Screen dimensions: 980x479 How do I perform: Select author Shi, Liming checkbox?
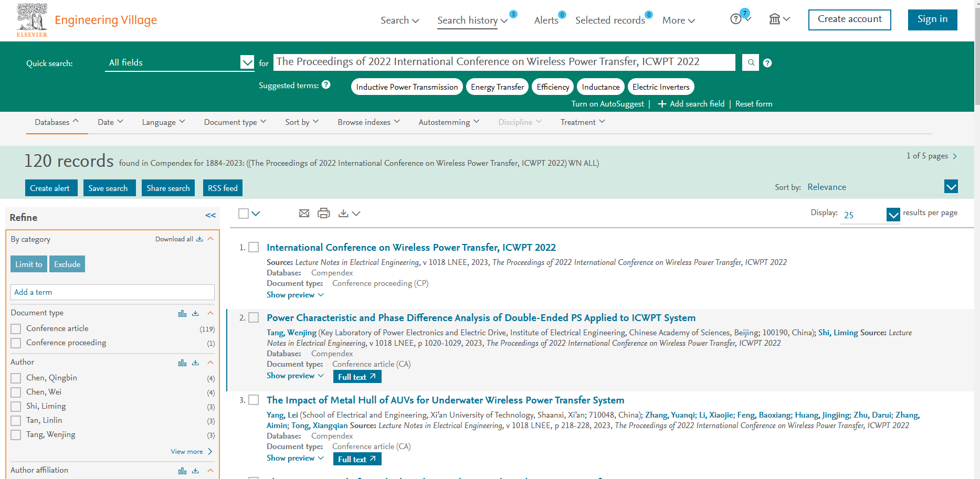pos(16,407)
